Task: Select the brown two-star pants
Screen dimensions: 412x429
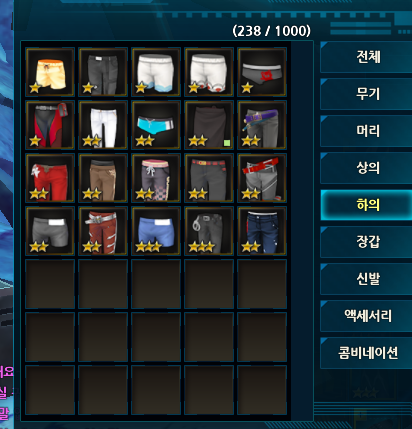Action: [103, 178]
